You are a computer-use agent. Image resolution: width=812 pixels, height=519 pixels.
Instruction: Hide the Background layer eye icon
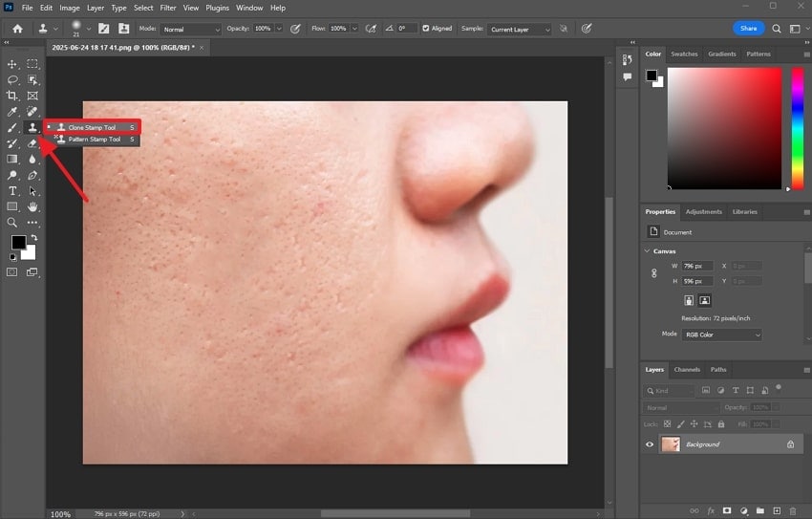(x=650, y=444)
